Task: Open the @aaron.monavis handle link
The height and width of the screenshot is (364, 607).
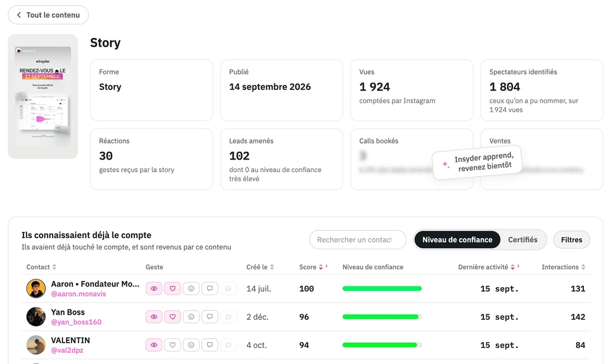Action: 79,294
